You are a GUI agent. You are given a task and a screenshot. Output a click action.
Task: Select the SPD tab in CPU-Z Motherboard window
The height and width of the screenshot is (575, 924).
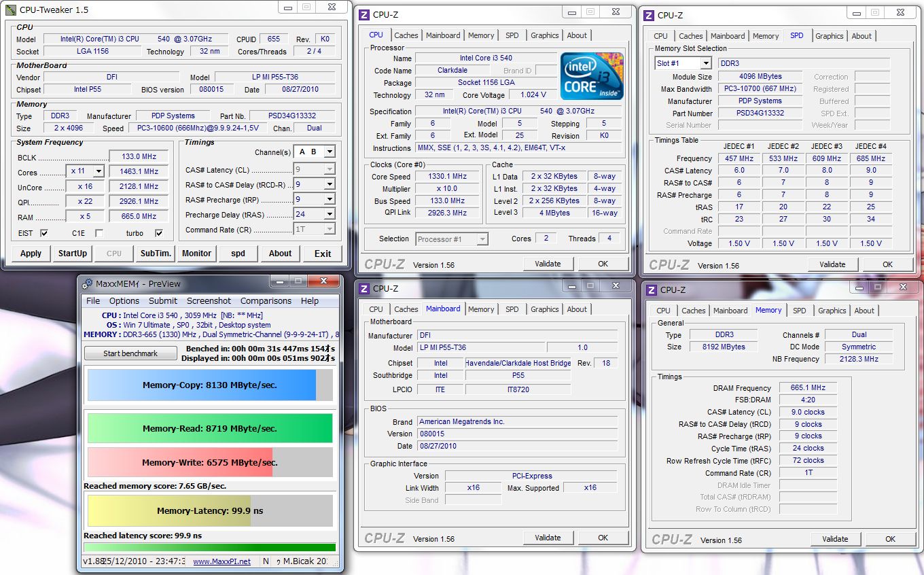pos(512,309)
